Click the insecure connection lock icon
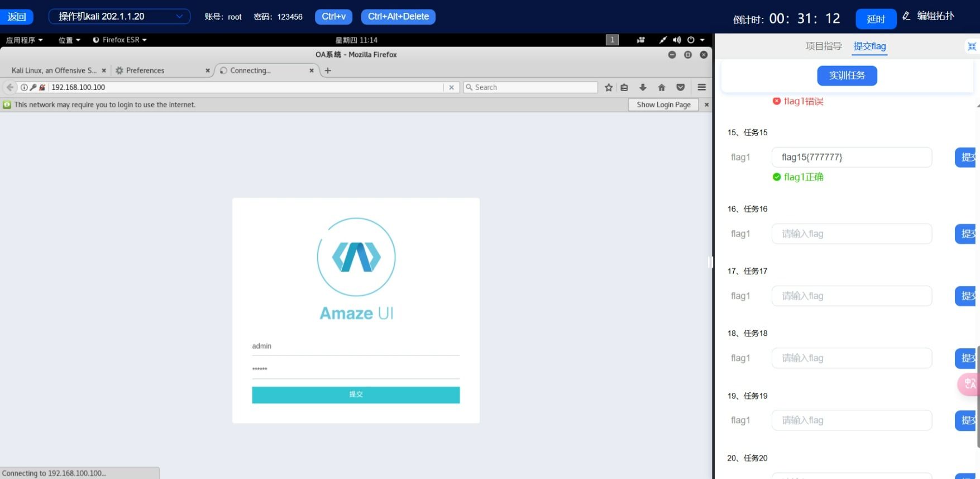This screenshot has height=479, width=980. tap(42, 87)
